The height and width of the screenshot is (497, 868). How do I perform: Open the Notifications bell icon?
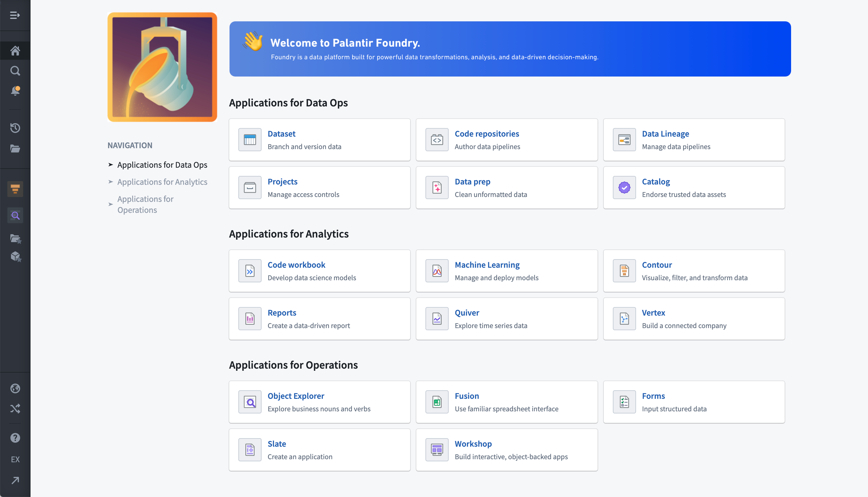click(15, 91)
